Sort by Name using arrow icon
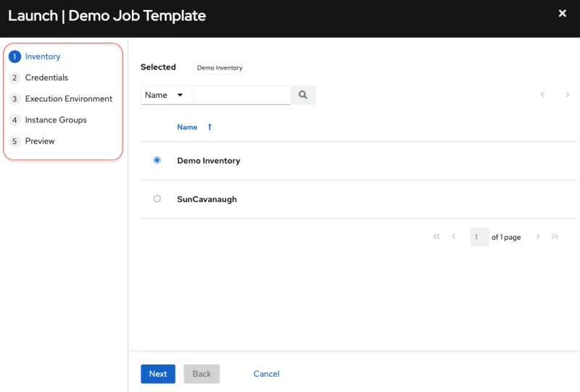The width and height of the screenshot is (580, 392). tap(210, 127)
